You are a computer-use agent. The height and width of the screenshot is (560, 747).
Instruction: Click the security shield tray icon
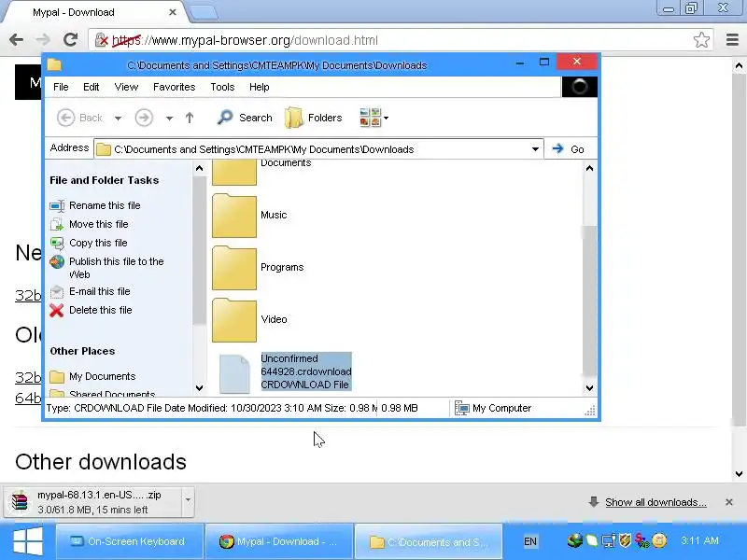coord(625,540)
